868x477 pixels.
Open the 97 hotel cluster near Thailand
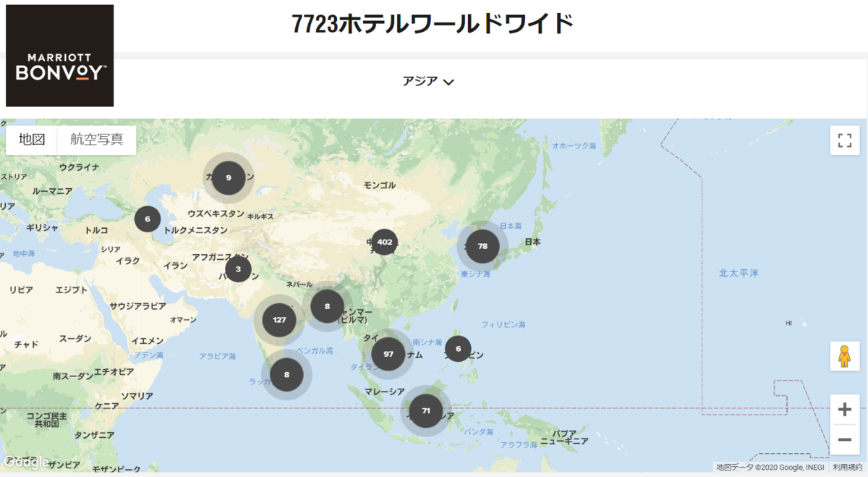(388, 354)
